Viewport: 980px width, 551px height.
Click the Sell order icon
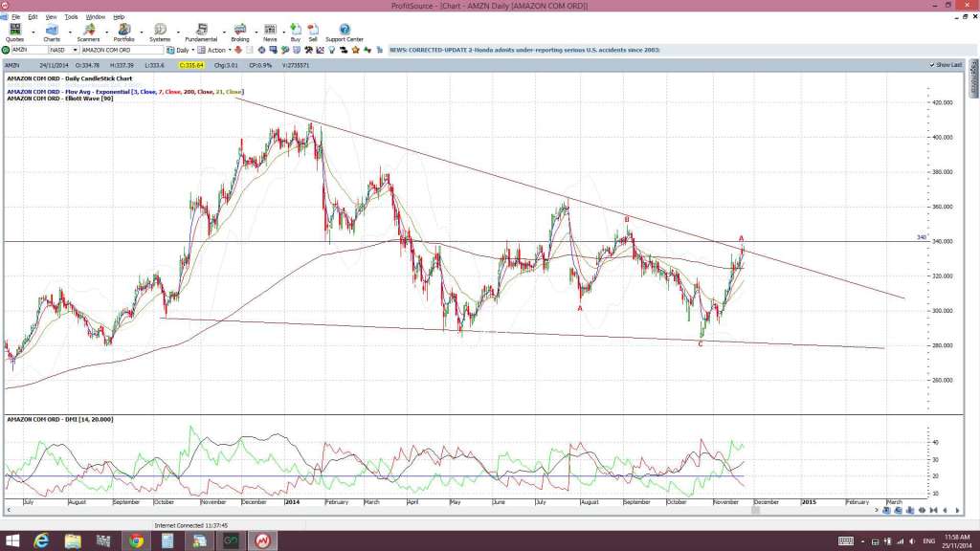[313, 33]
